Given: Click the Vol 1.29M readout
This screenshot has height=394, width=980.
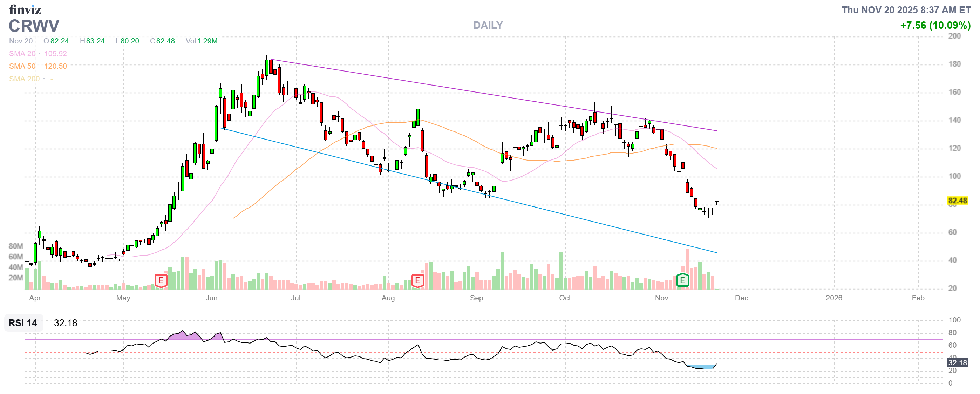Looking at the screenshot, I should tap(201, 41).
